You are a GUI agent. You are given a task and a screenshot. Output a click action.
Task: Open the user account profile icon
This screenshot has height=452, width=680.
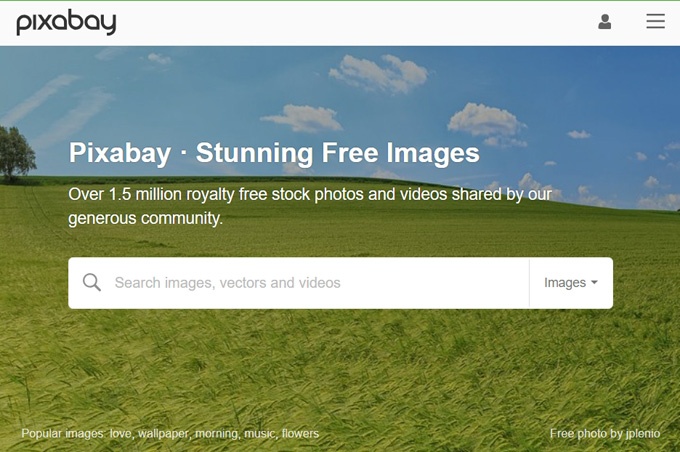coord(605,21)
